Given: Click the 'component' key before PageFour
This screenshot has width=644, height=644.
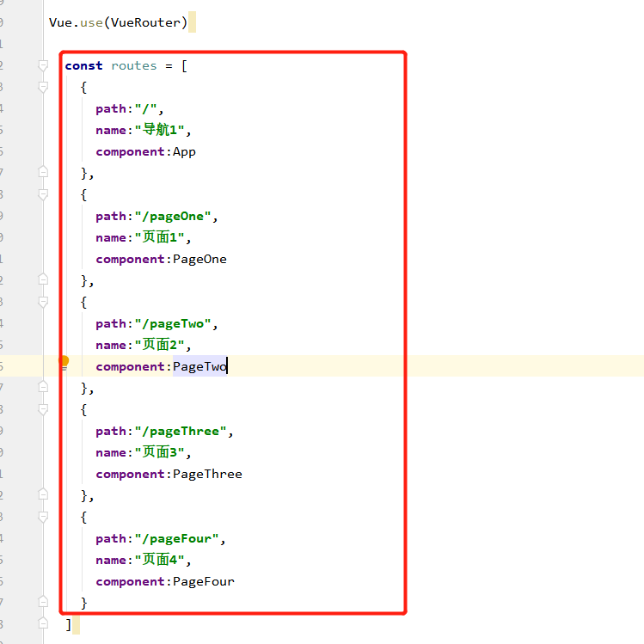Looking at the screenshot, I should tap(130, 582).
